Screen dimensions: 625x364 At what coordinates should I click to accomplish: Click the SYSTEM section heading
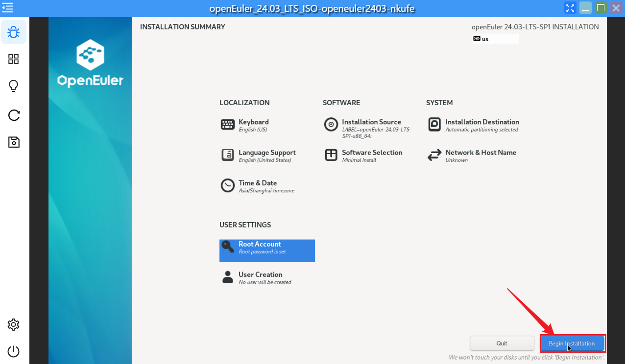439,103
